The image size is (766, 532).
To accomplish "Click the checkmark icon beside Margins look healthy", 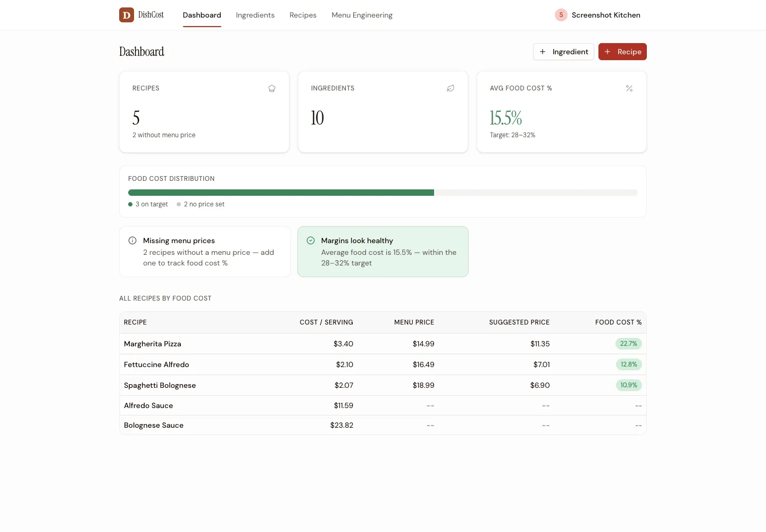I will tap(311, 240).
